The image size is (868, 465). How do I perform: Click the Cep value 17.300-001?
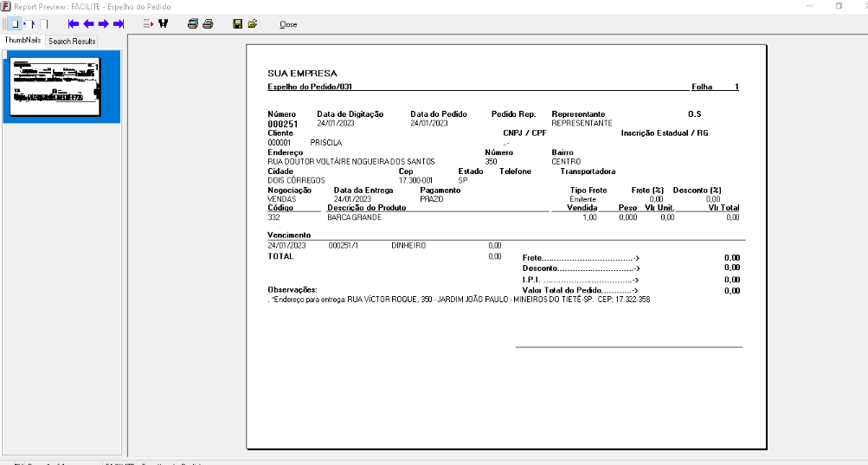click(415, 181)
